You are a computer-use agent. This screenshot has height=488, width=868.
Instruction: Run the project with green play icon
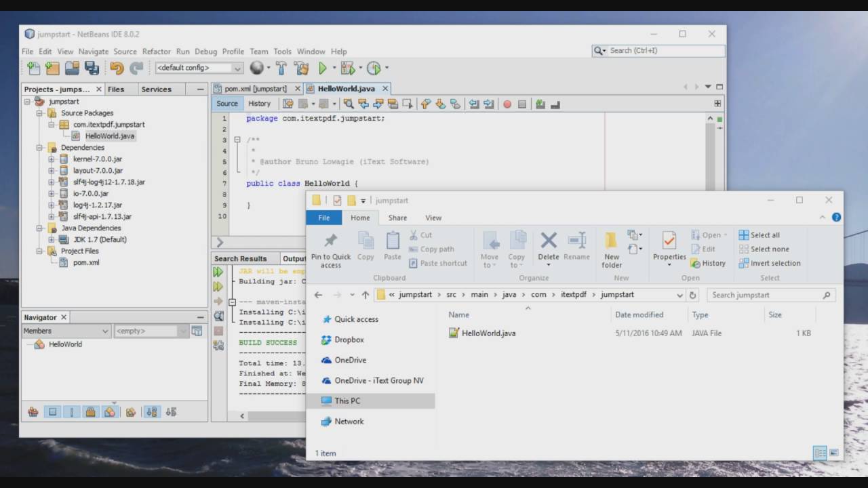pos(323,68)
